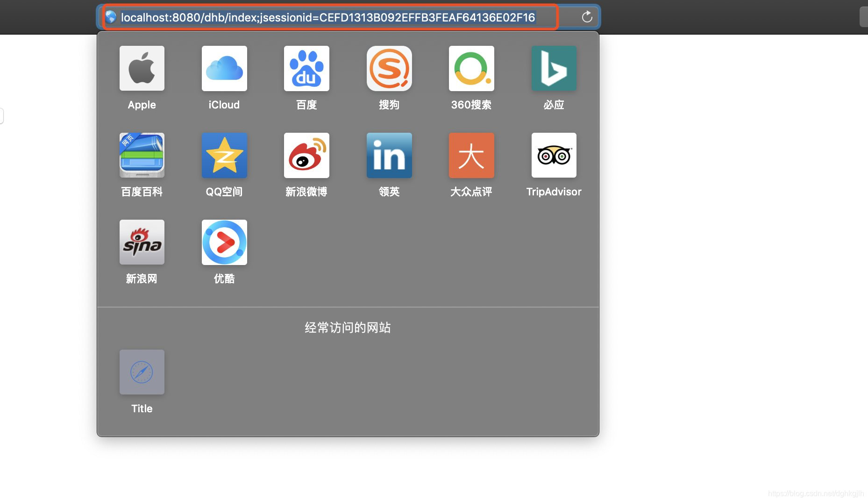Open the Youku (优酷) favorite

coord(224,242)
